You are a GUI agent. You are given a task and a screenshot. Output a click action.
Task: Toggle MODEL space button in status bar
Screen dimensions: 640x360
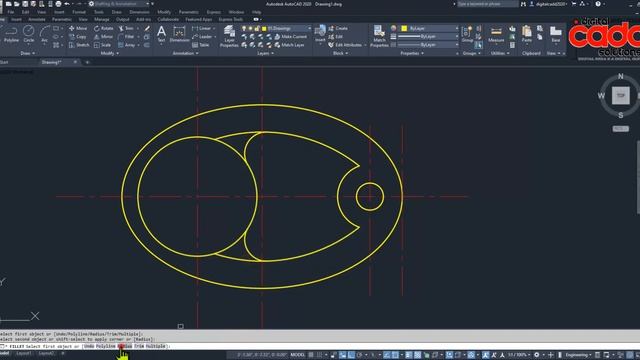click(x=298, y=355)
